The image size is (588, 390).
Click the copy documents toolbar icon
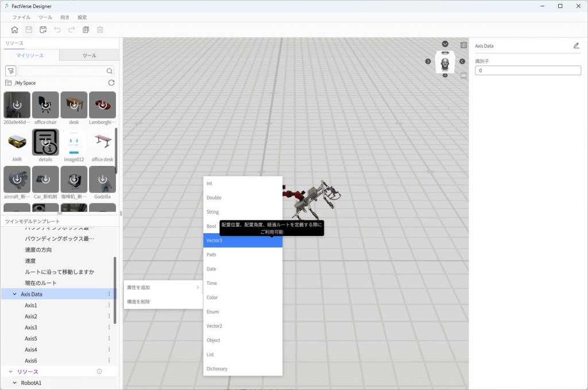point(86,30)
